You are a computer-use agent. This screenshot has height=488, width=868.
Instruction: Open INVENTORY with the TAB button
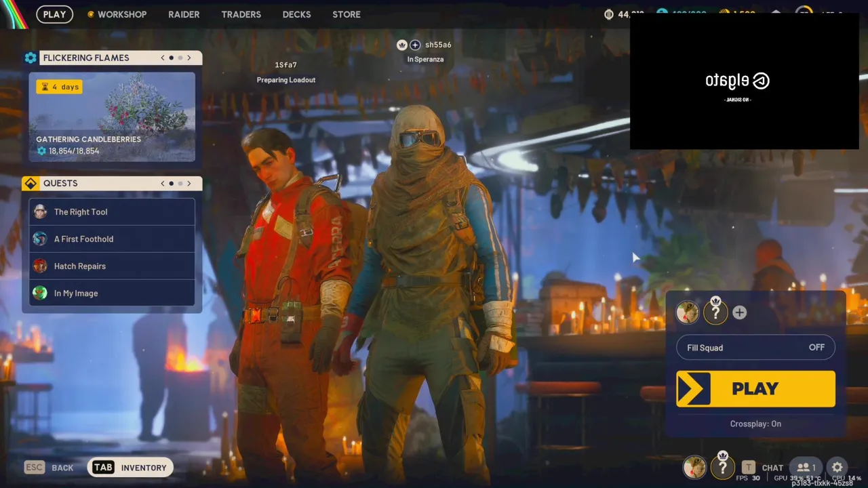click(130, 468)
